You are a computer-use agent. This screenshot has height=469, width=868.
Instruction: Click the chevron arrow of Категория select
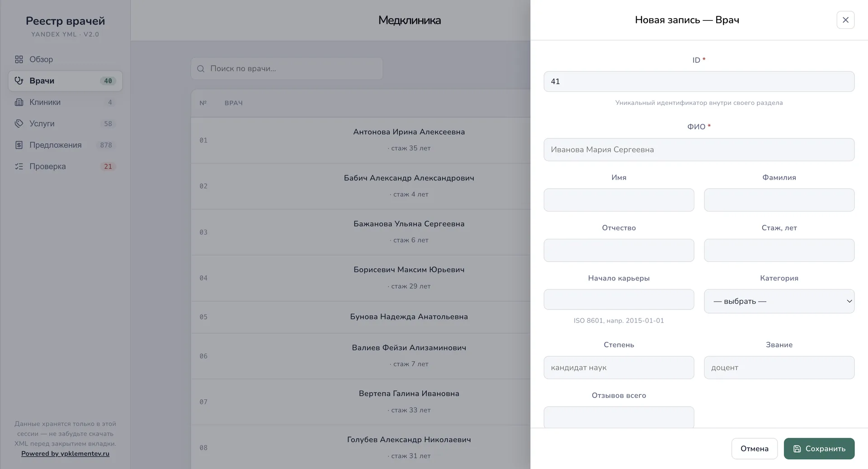(849, 301)
